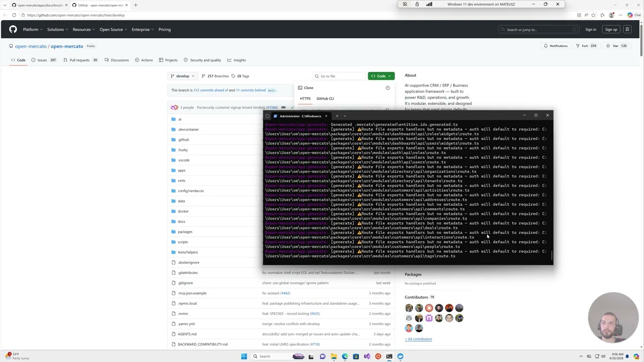Open Clone help question mark icon

click(387, 88)
